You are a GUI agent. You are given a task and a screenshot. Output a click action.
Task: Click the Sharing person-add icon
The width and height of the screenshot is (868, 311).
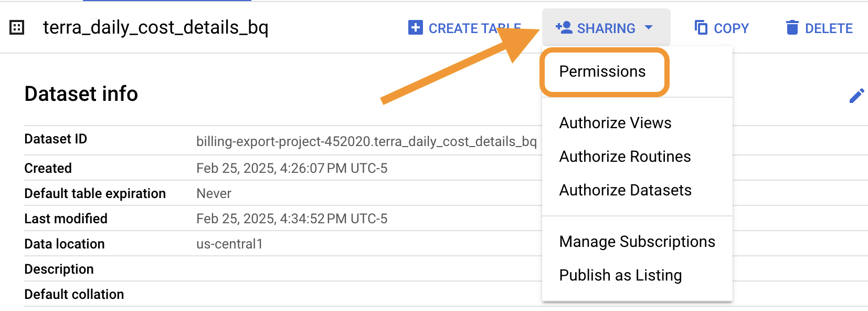(x=564, y=27)
